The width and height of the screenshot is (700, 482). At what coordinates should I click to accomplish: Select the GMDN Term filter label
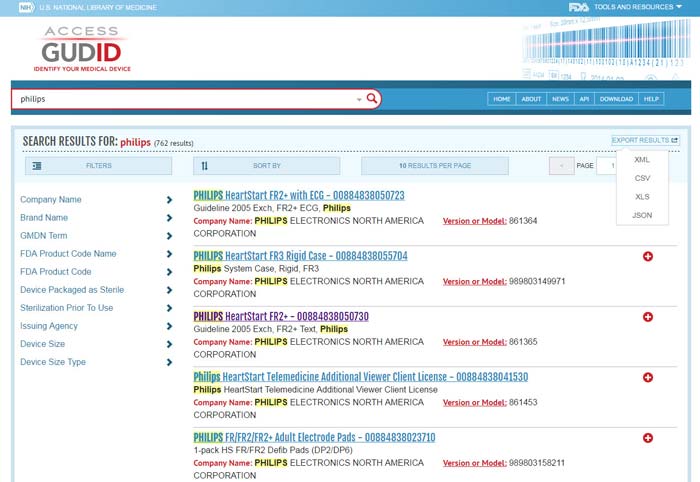pyautogui.click(x=44, y=236)
